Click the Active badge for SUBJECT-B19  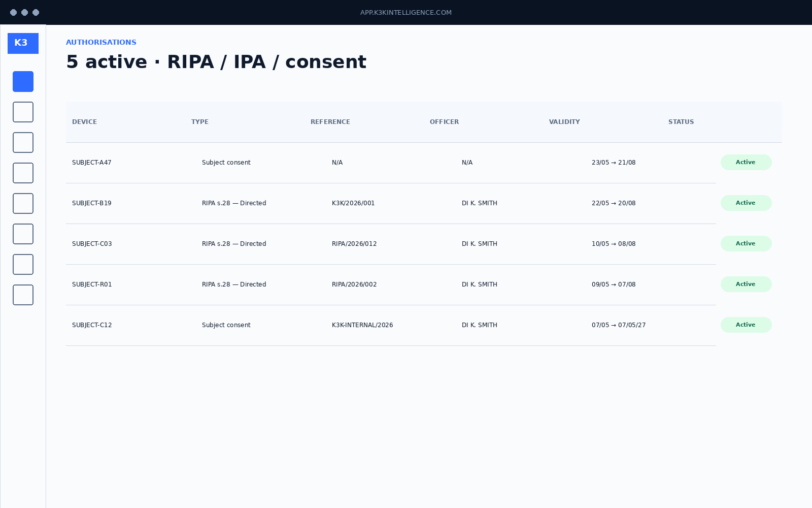click(x=746, y=203)
